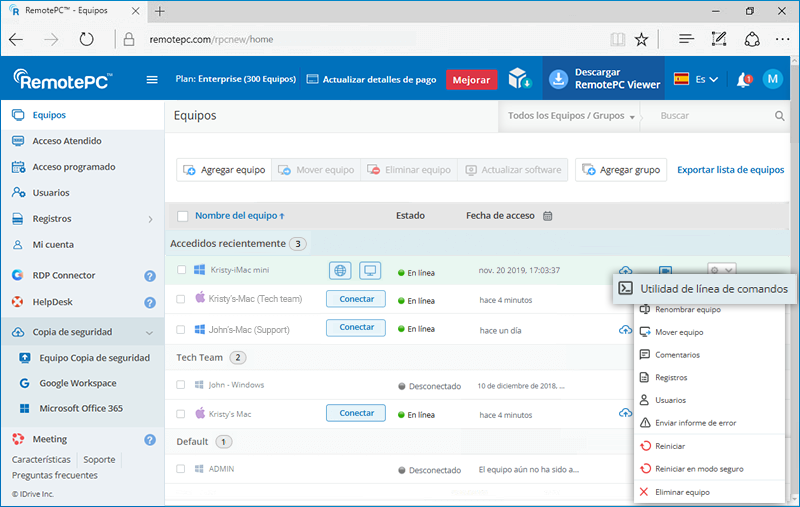Toggle the select-all checkbox in table header
Viewport: 800px width, 507px height.
tap(182, 215)
